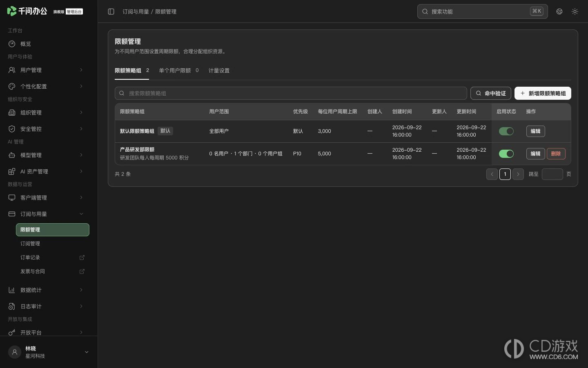The width and height of the screenshot is (588, 368).
Task: Open the 计量设置 tab
Action: [x=219, y=70]
